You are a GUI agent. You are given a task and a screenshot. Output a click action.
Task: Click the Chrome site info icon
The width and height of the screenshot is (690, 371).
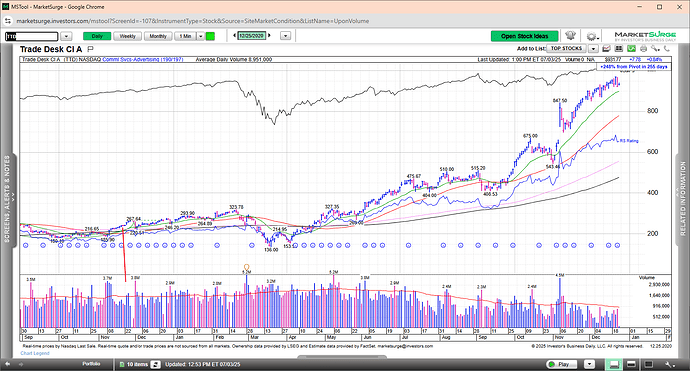[7, 21]
